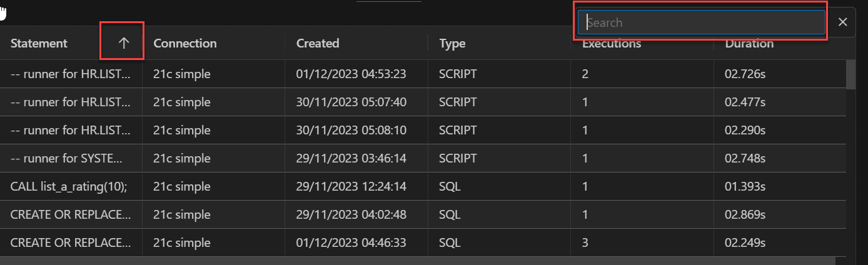Viewport: 868px width, 265px height.
Task: Click the duration cell showing 02.748s
Action: pyautogui.click(x=745, y=159)
